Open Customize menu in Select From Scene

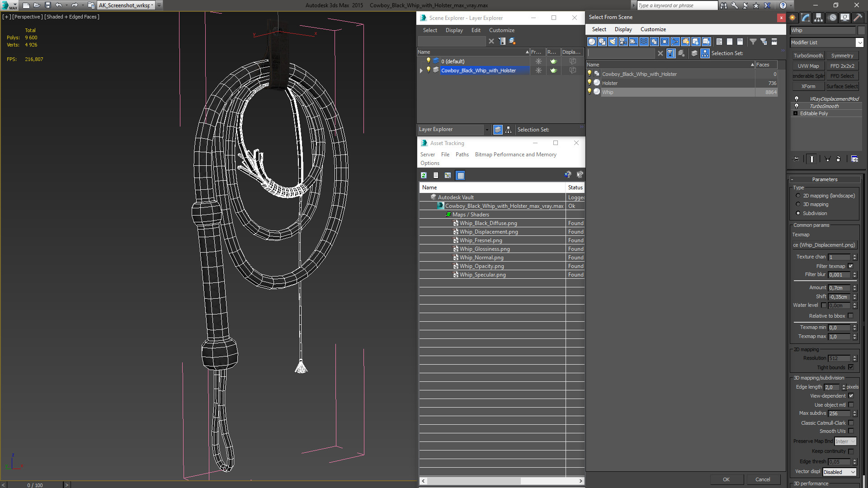click(x=653, y=29)
